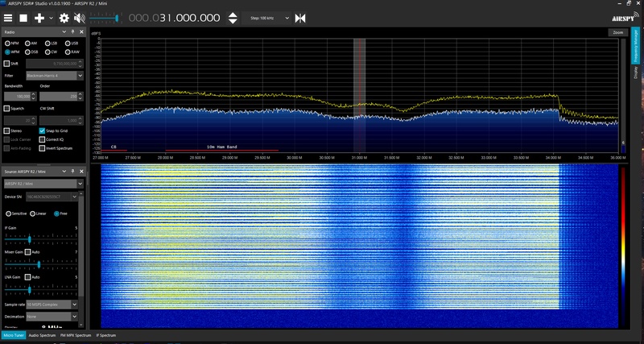Mute audio with the speaker icon
The width and height of the screenshot is (644, 344).
click(79, 18)
